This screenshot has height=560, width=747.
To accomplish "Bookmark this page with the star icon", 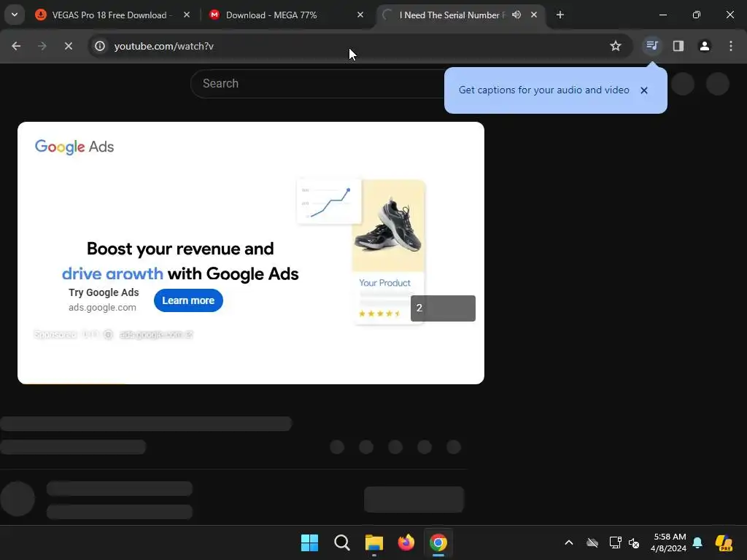I will (616, 46).
